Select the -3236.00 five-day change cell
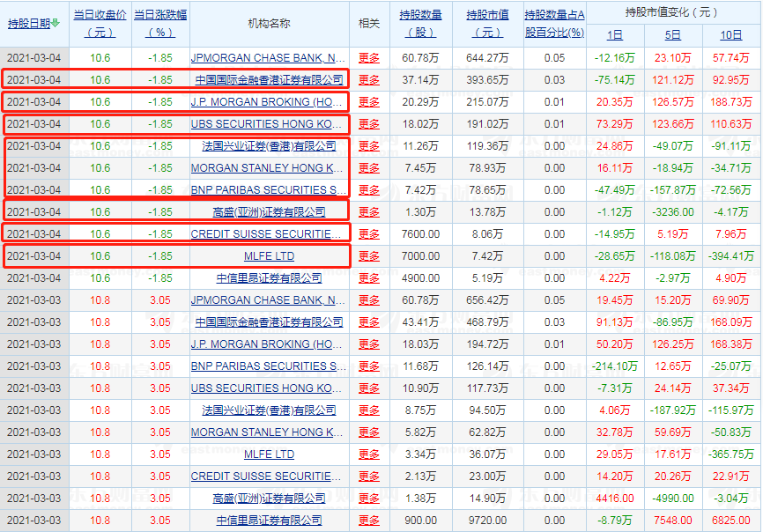Screen dimensions: 763x532 tap(673, 212)
